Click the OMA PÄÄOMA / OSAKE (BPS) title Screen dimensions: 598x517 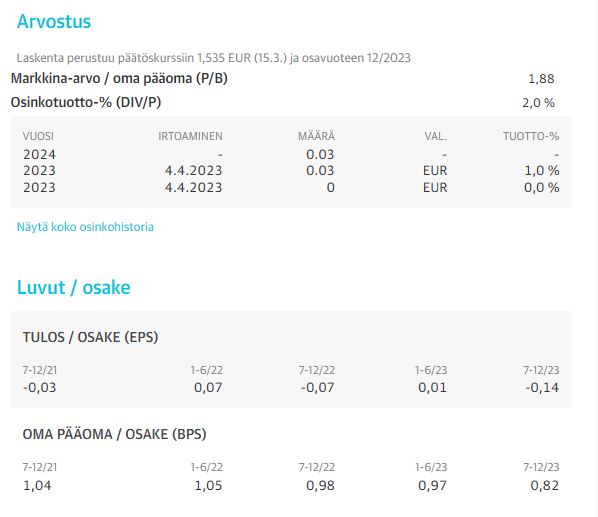point(114,434)
